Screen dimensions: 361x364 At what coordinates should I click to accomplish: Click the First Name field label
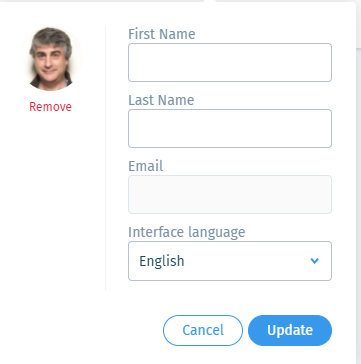tap(162, 34)
